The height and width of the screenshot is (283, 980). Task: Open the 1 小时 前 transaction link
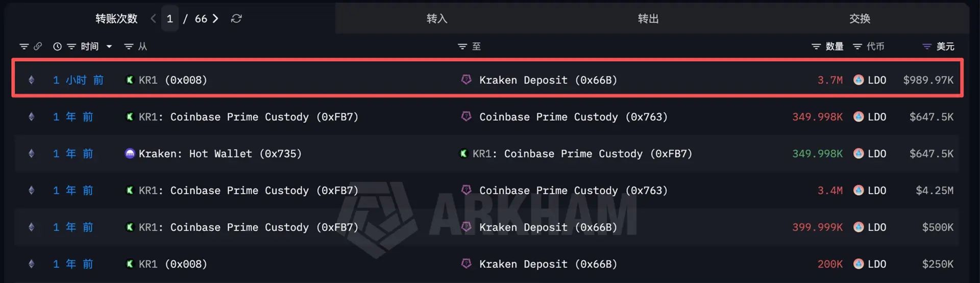[x=78, y=80]
